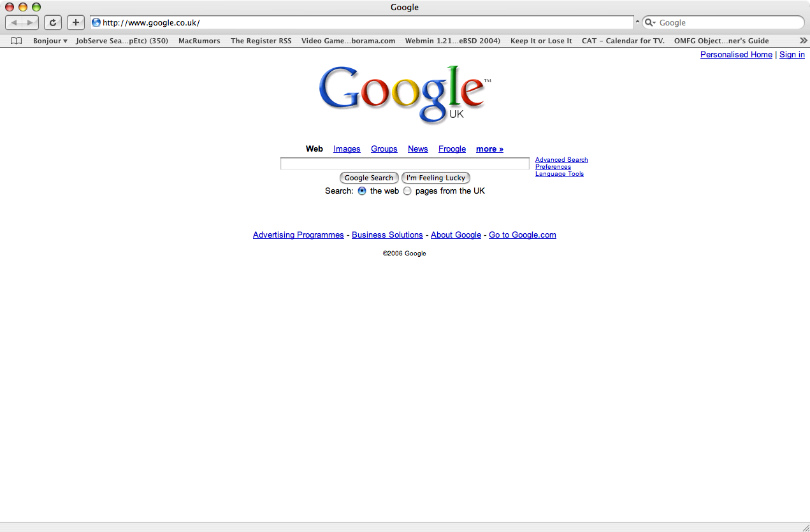Open the Bonjour bookmarks dropdown
The width and height of the screenshot is (810, 532).
coord(50,41)
